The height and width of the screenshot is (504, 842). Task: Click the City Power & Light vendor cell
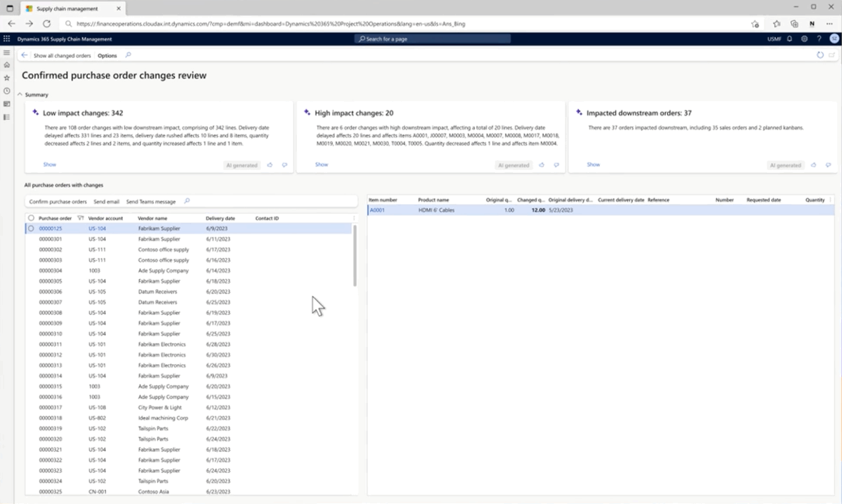[x=161, y=407]
